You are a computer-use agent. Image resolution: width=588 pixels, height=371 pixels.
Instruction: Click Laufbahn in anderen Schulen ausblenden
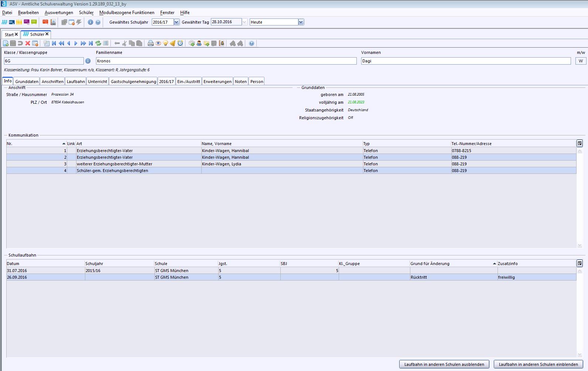click(444, 364)
